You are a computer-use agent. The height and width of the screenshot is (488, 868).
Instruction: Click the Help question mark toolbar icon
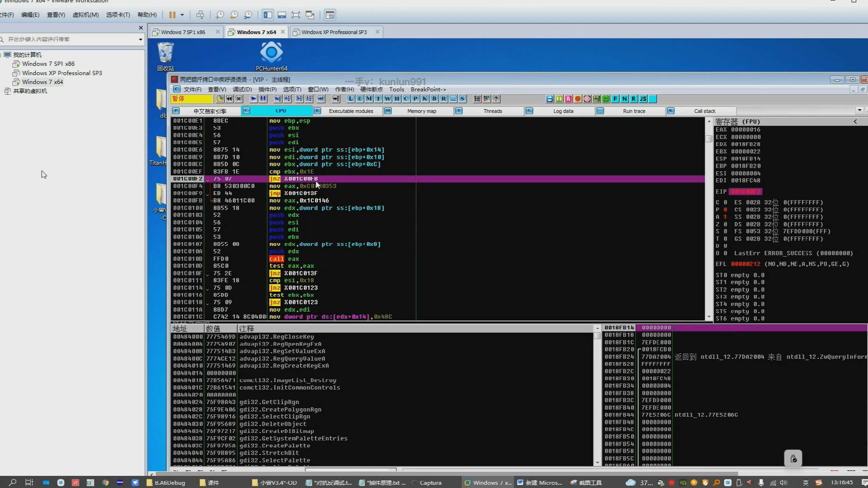coord(496,99)
